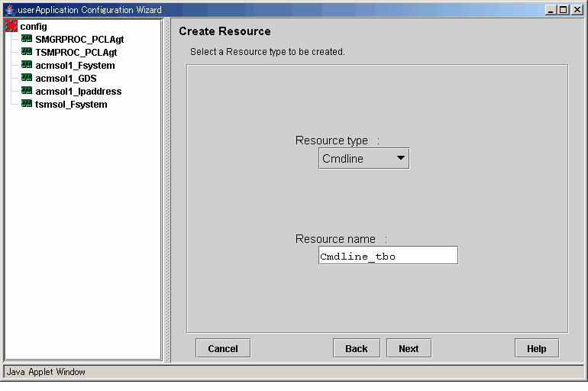The image size is (588, 391).
Task: Maximize the Configuration Wizard window
Action: (x=564, y=10)
